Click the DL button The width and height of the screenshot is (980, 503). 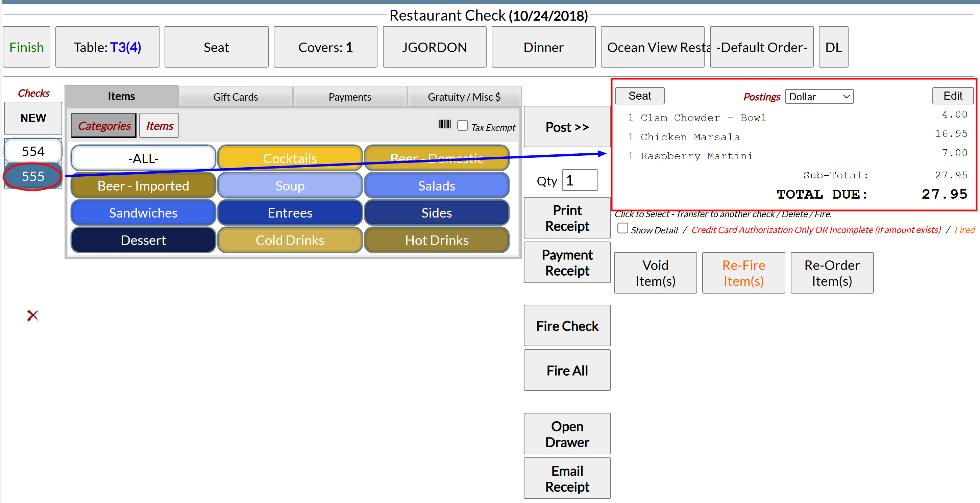(834, 47)
